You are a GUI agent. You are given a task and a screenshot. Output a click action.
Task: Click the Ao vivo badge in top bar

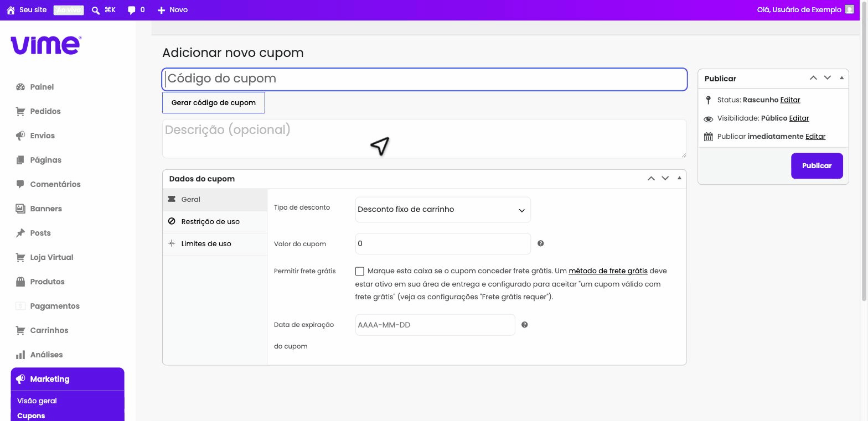69,10
